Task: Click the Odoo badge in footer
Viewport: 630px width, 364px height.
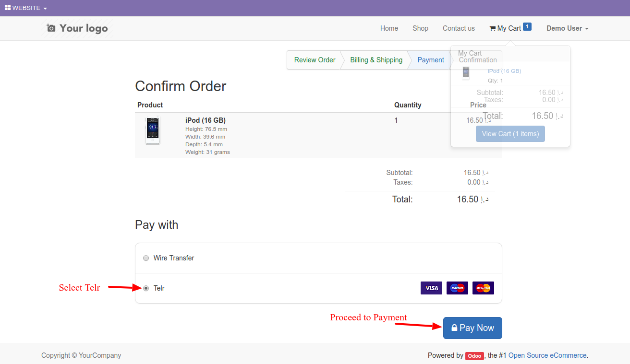Action: [x=474, y=356]
